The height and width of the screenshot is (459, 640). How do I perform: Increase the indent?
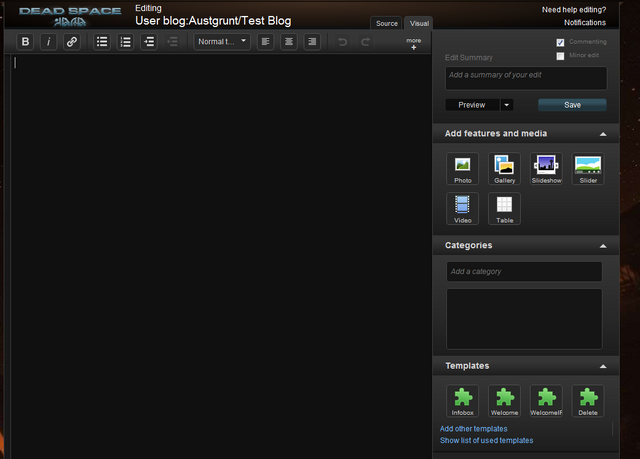[x=149, y=42]
